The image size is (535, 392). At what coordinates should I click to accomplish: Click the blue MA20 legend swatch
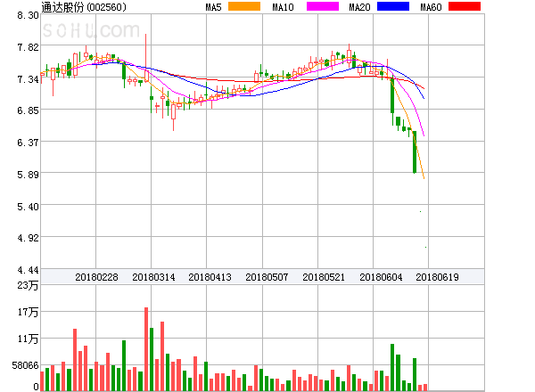(x=393, y=6)
